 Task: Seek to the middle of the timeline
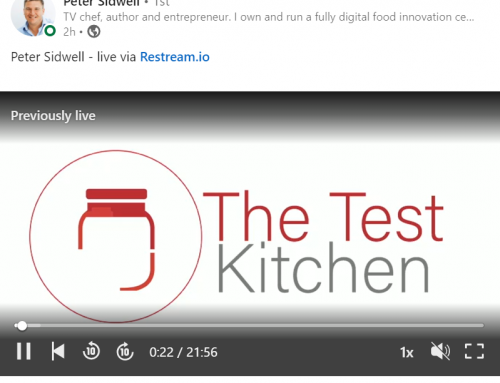(249, 326)
